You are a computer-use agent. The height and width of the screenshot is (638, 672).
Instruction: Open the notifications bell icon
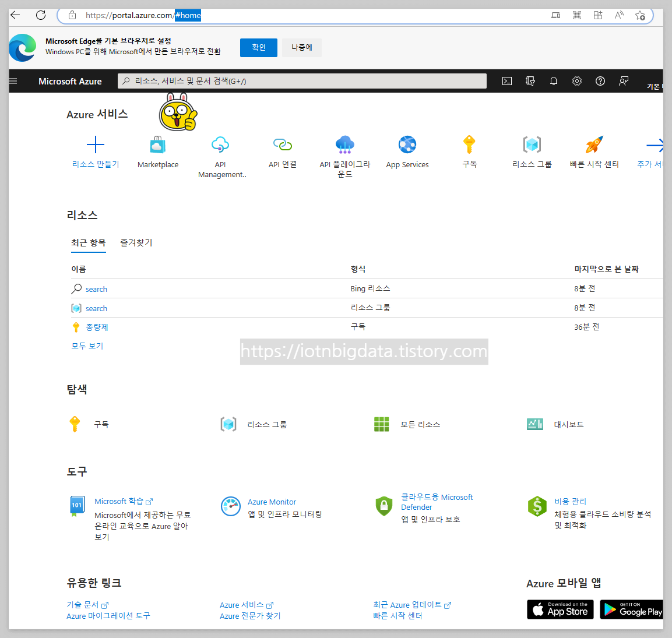[554, 81]
